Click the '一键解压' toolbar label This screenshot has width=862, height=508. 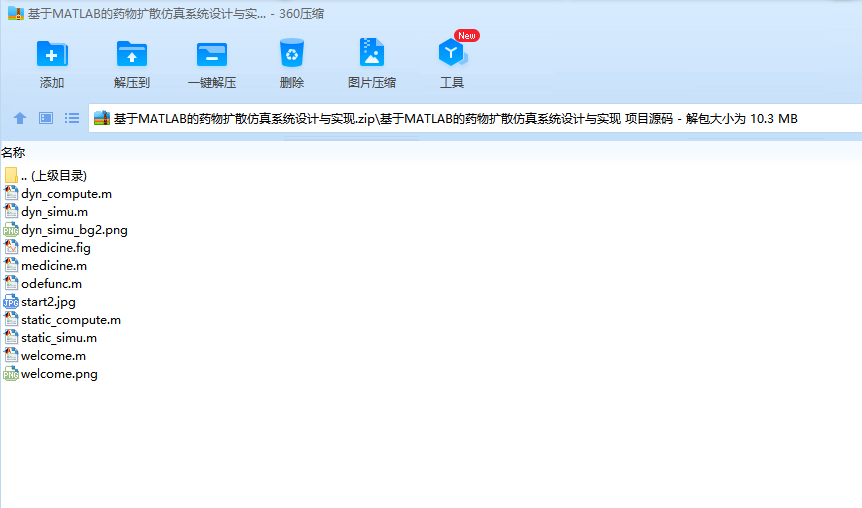coord(212,82)
